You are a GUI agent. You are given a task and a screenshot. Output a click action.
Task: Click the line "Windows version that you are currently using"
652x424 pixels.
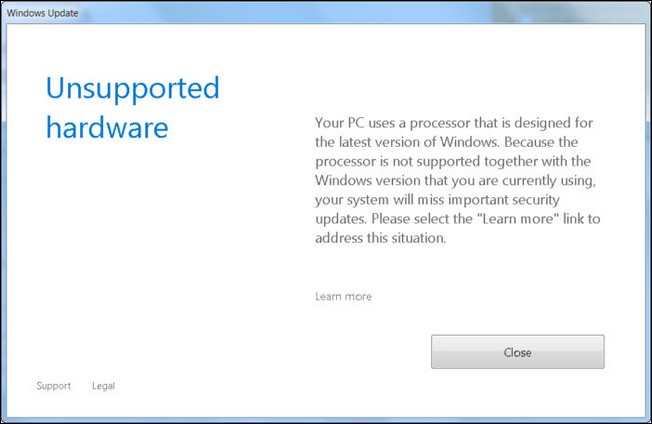456,181
